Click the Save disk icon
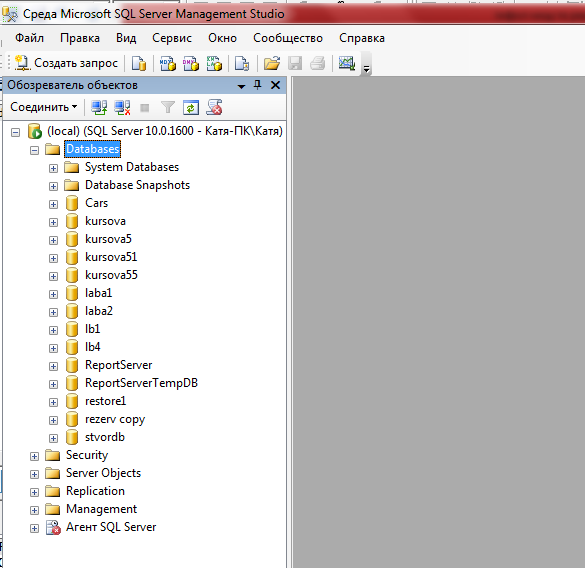585x568 pixels. click(295, 63)
